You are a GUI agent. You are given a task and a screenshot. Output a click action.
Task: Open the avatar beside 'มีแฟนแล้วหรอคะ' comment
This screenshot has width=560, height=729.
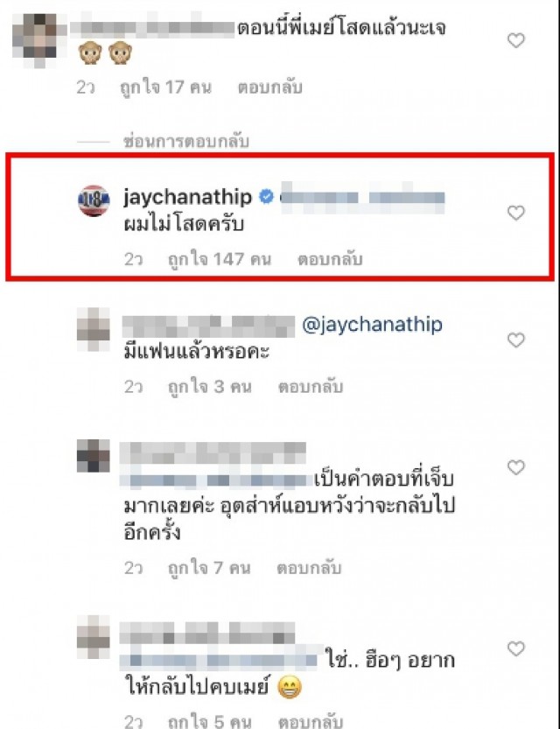(x=94, y=329)
